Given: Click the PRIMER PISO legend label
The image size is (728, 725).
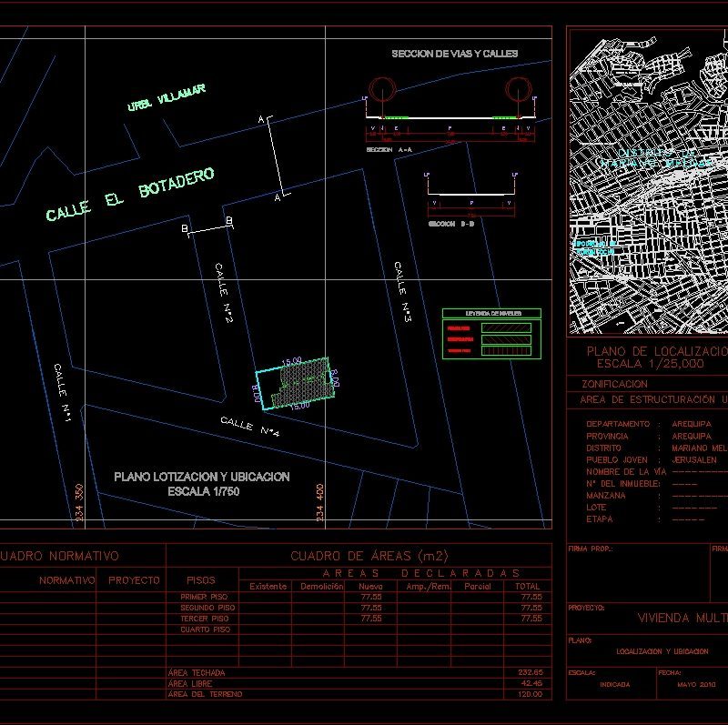Looking at the screenshot, I should (459, 328).
